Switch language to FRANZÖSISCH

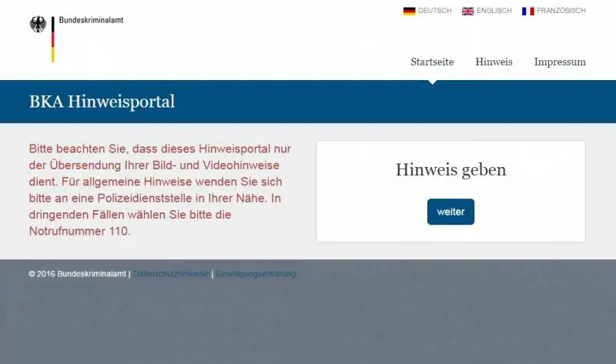point(561,11)
